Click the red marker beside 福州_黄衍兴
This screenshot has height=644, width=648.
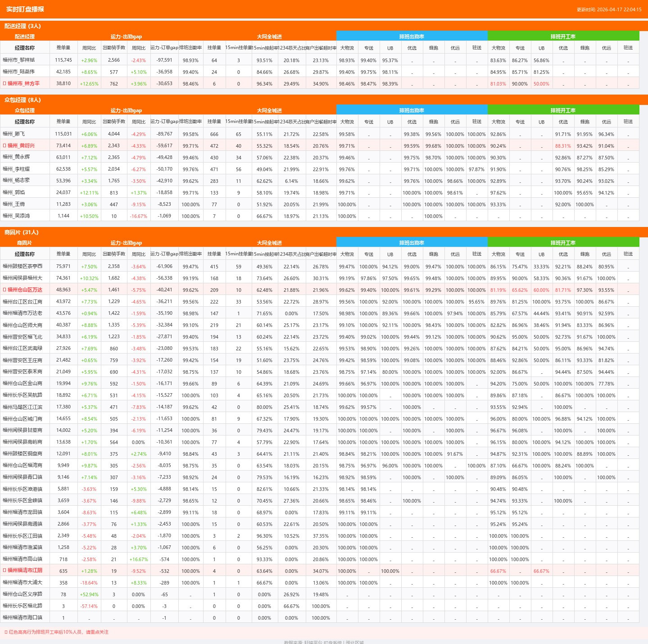(5, 145)
